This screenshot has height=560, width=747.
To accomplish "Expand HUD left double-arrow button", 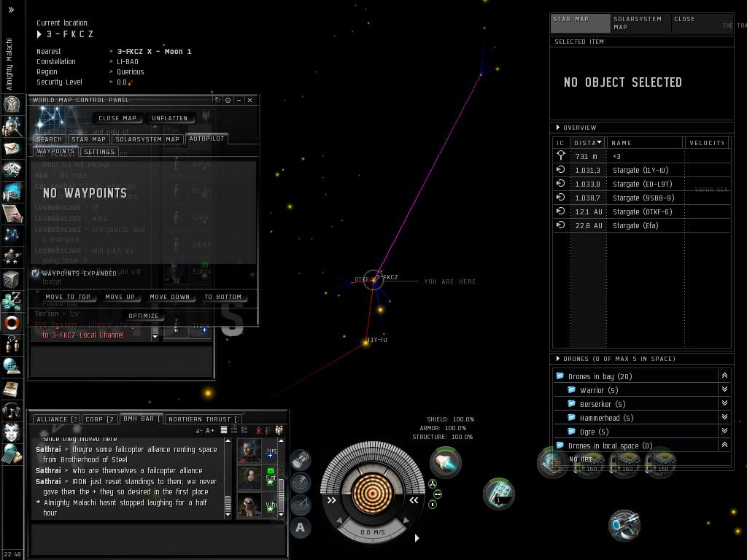I will tap(332, 500).
